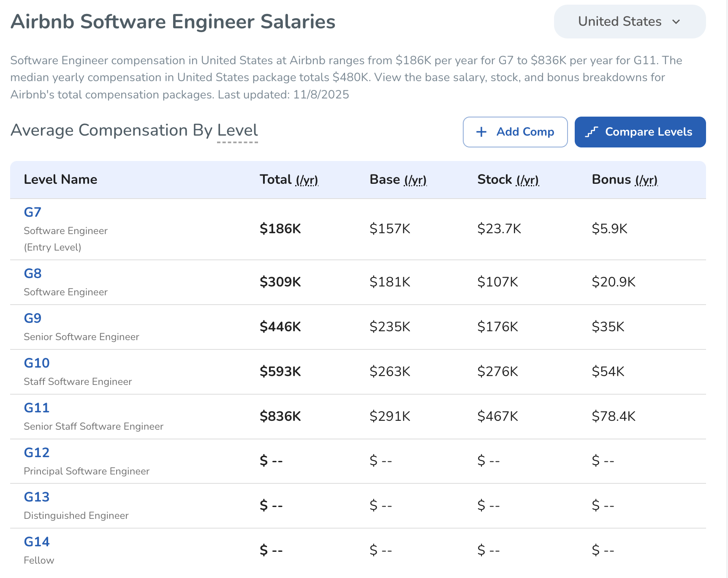Open the G10 Staff level link
This screenshot has height=578, width=728.
37,363
